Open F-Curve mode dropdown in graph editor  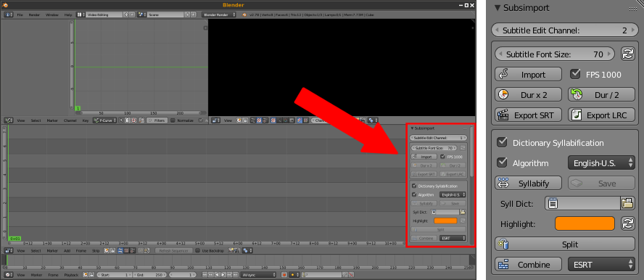104,120
